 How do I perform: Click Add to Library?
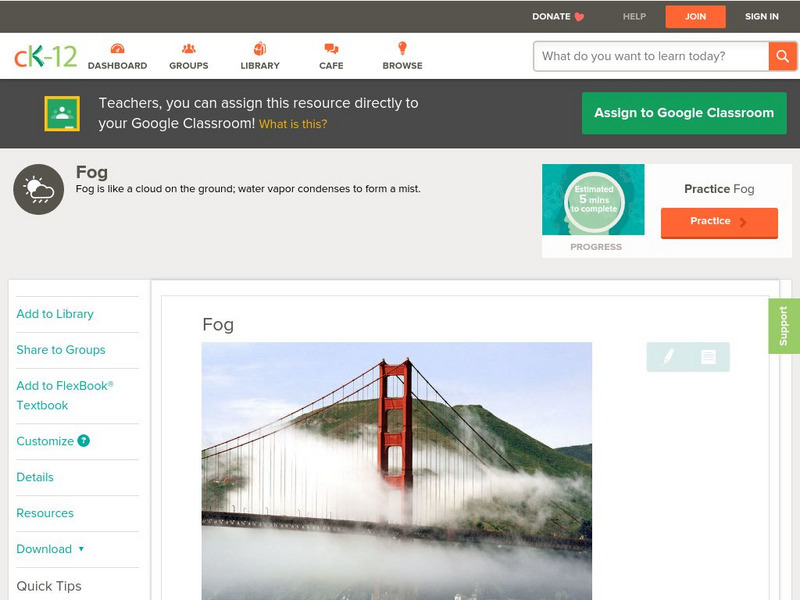55,314
